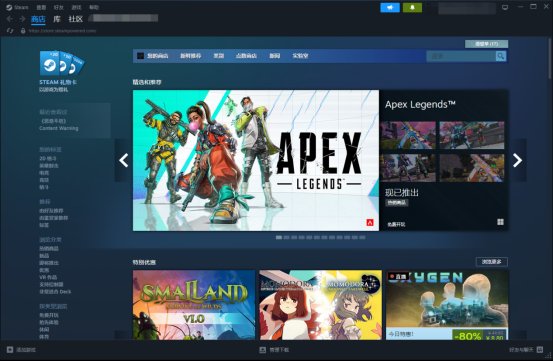Jump to the first carousel dot

pyautogui.click(x=279, y=238)
